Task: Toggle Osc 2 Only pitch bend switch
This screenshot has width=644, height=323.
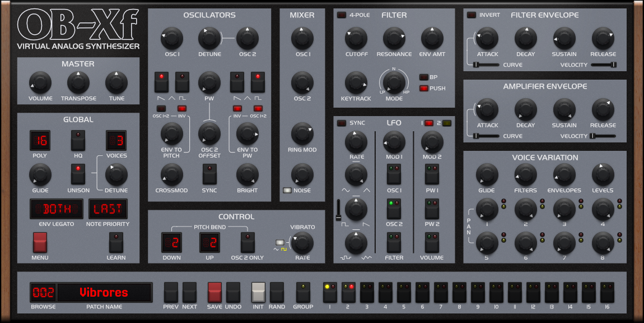Action: coord(248,243)
